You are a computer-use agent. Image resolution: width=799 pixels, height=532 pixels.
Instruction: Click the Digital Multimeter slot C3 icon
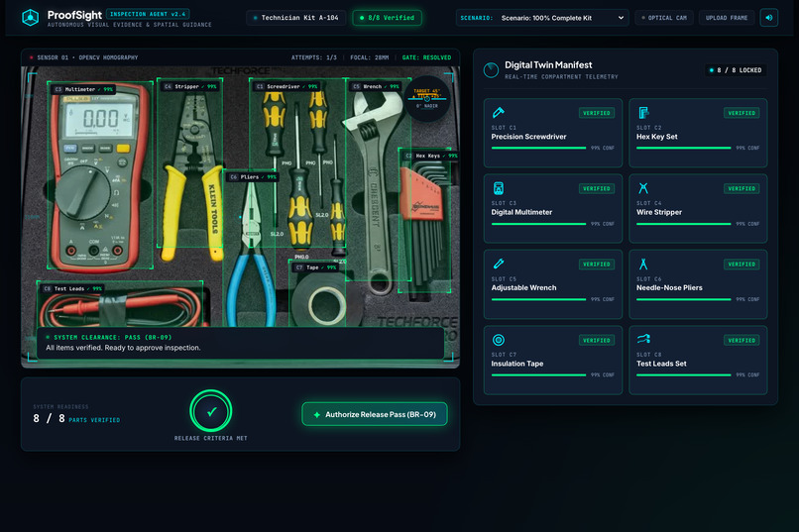pyautogui.click(x=499, y=188)
